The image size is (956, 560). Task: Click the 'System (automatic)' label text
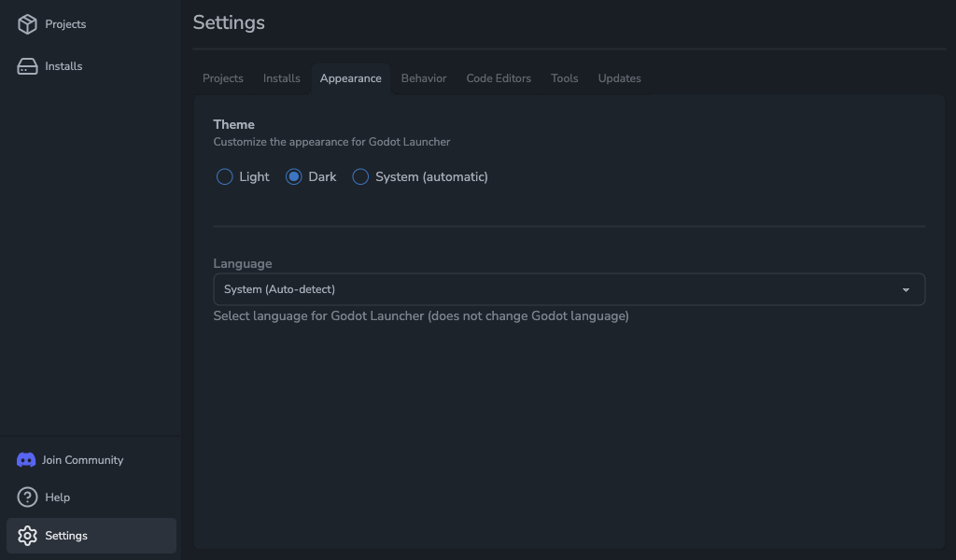(x=431, y=176)
